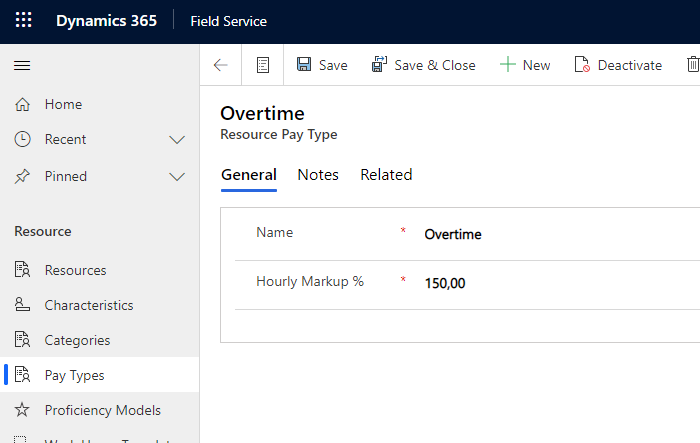Click the Proficiency Models star icon
This screenshot has height=443, width=700.
(x=22, y=410)
